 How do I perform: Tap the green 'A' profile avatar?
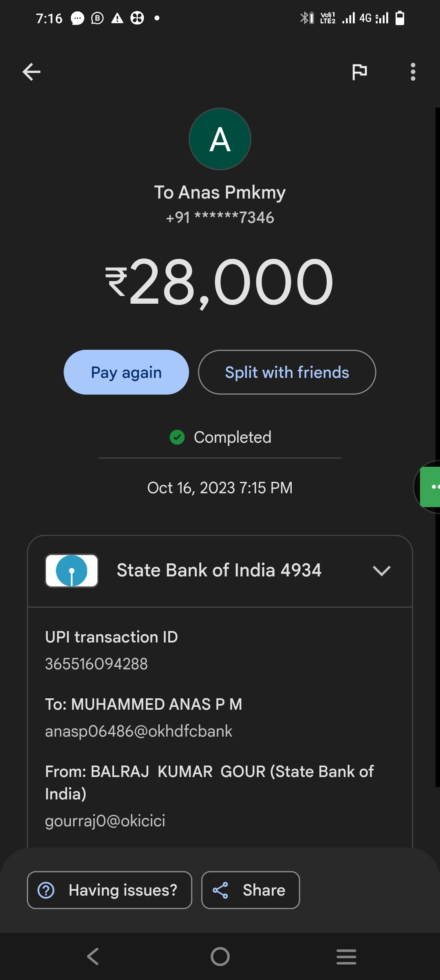click(220, 139)
